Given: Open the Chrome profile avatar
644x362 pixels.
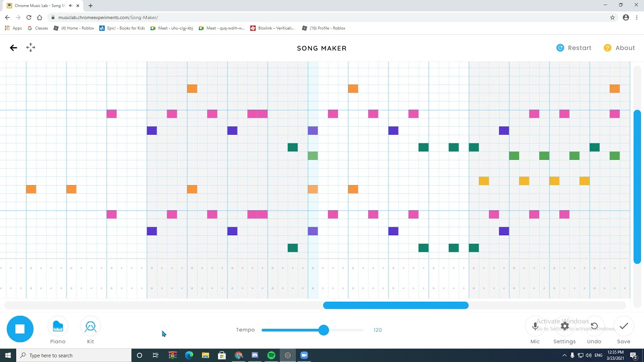Looking at the screenshot, I should point(626,17).
